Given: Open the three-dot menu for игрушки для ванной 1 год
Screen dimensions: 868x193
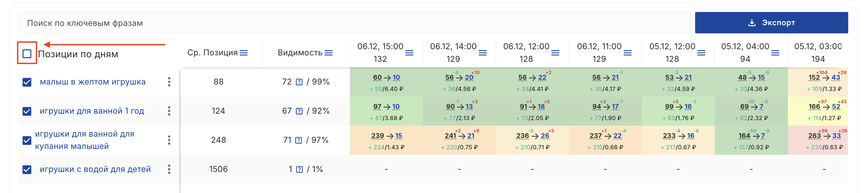Looking at the screenshot, I should 169,111.
